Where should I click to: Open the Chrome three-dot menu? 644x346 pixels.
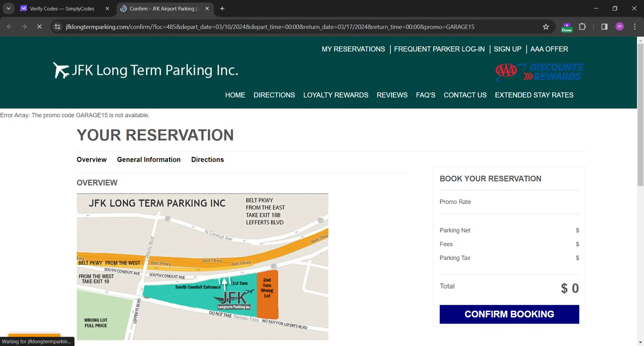point(635,27)
